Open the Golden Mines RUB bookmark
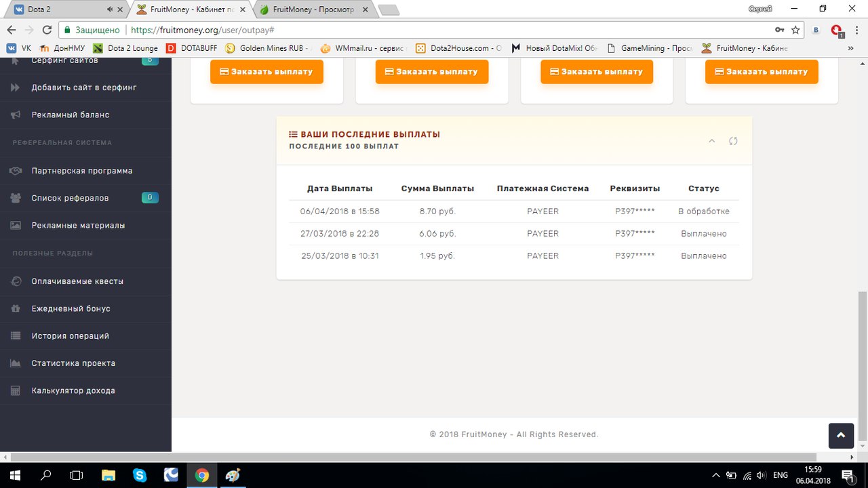This screenshot has height=488, width=868. (x=269, y=48)
